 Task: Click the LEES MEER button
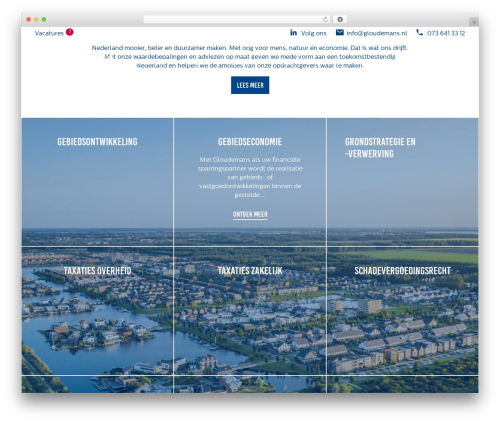tap(250, 85)
